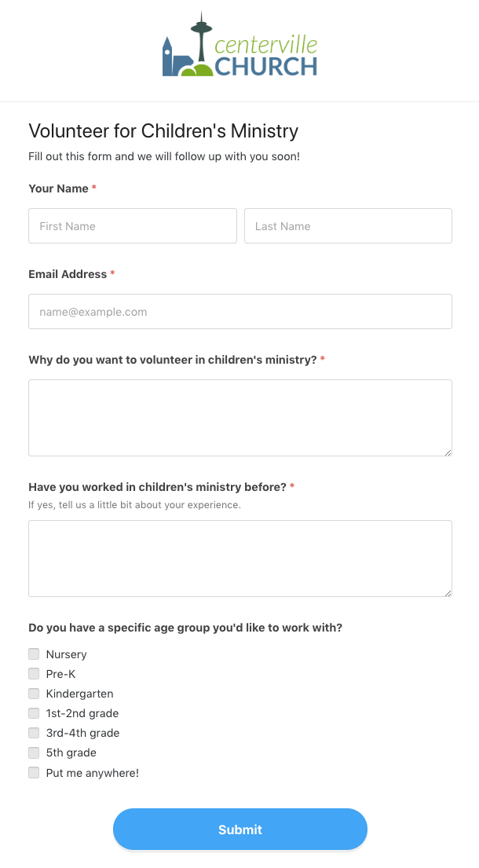479x868 pixels.
Task: Click the 'Why volunteer' text area
Action: 239,417
